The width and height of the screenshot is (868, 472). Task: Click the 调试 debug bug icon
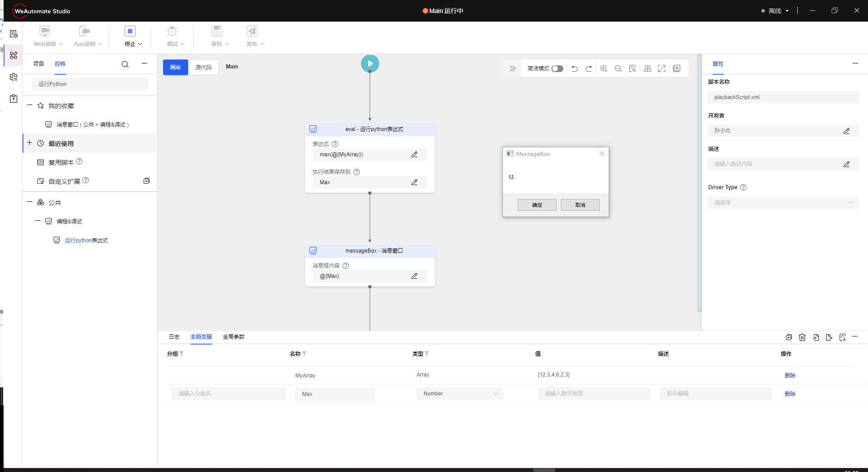172,31
